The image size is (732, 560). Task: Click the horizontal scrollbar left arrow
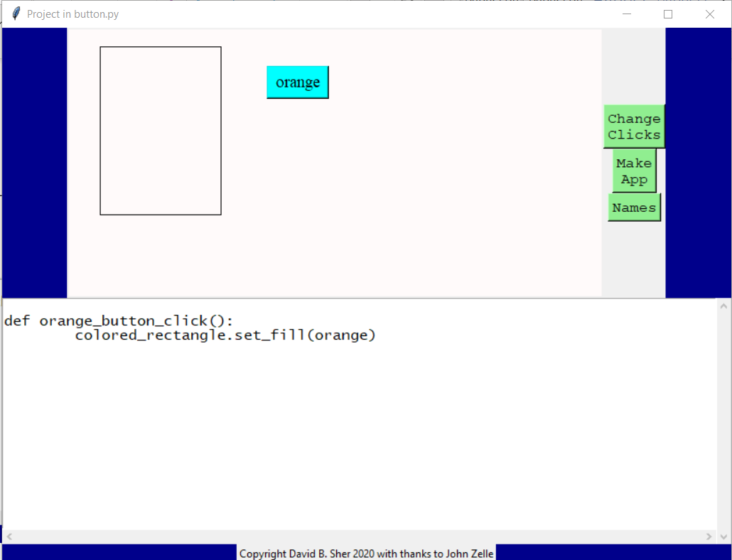click(x=9, y=537)
